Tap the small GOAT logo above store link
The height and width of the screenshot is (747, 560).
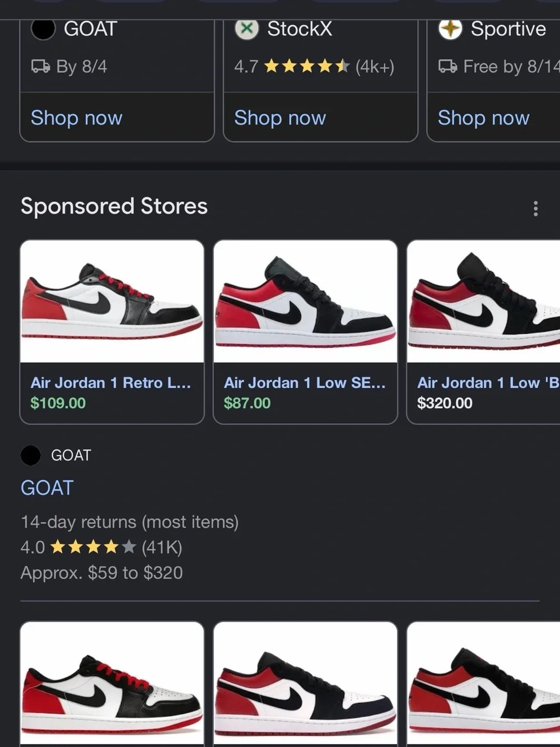(31, 455)
